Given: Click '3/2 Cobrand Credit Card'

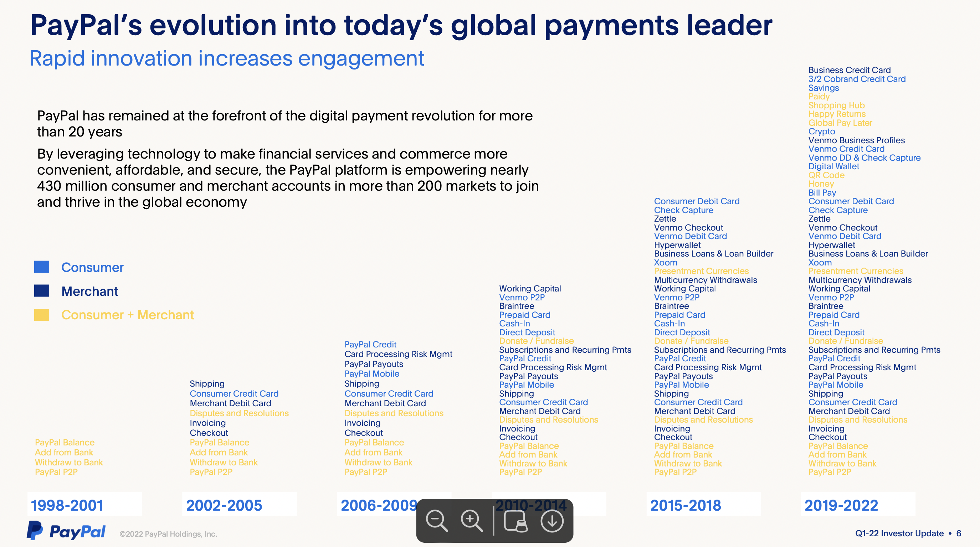Looking at the screenshot, I should point(857,79).
